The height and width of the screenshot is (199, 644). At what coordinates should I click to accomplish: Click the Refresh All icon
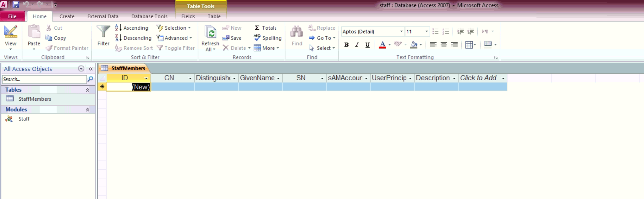(210, 32)
